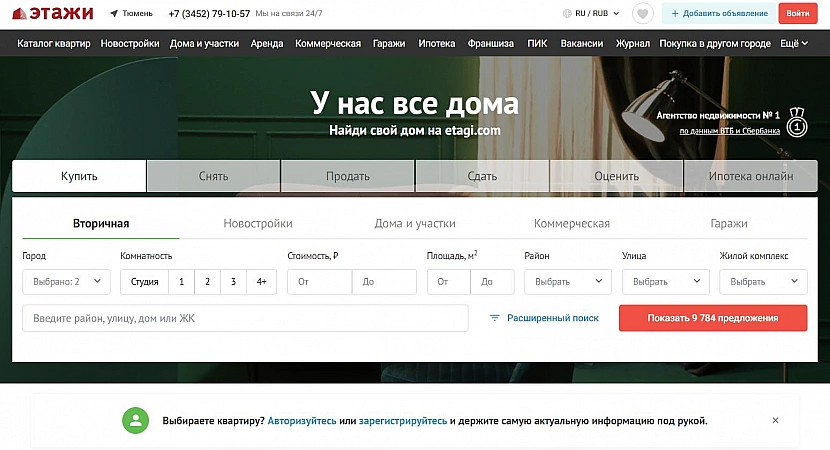Open favorites via the heart icon
The image size is (830, 450).
[643, 14]
